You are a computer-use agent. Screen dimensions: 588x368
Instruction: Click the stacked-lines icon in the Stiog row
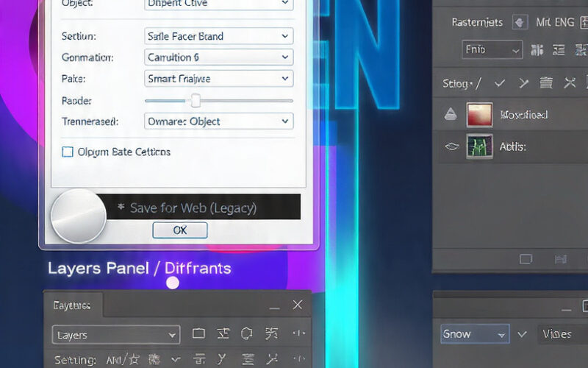point(546,82)
